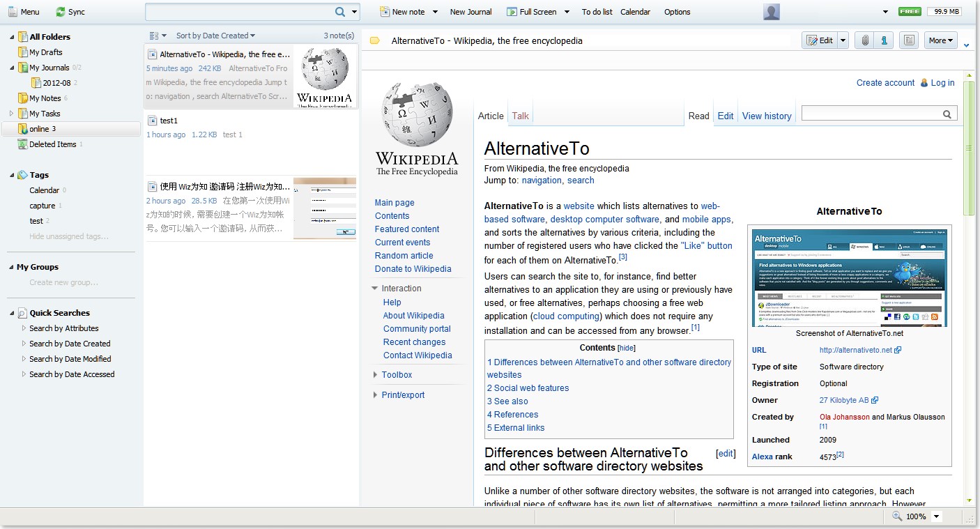The image size is (980, 529).
Task: Open the 'cloud computing' link in article
Action: click(x=565, y=316)
